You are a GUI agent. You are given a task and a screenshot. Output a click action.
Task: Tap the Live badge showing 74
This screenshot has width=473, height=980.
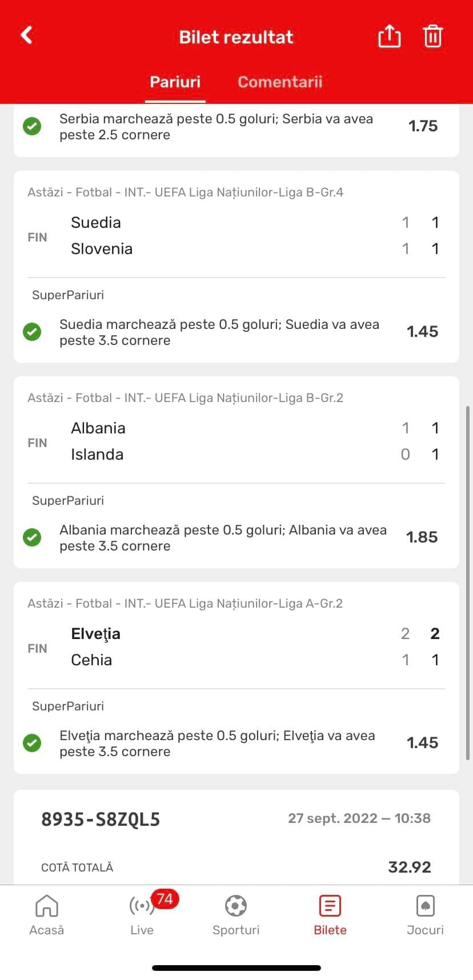click(165, 899)
